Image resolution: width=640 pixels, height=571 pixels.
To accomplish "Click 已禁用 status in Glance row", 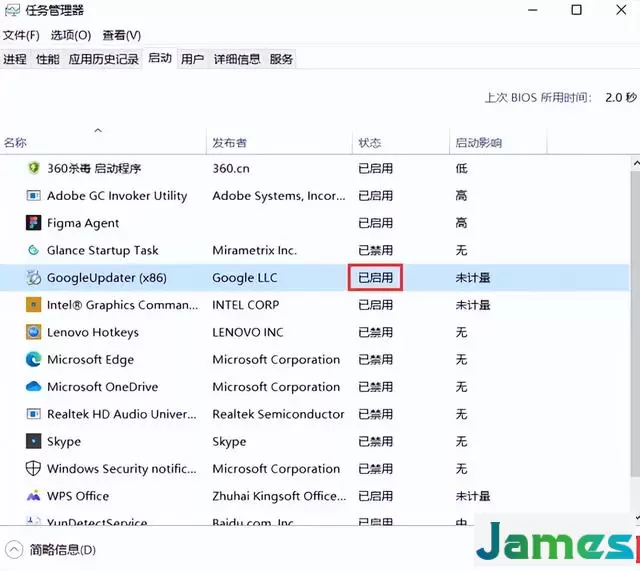I will (x=376, y=250).
